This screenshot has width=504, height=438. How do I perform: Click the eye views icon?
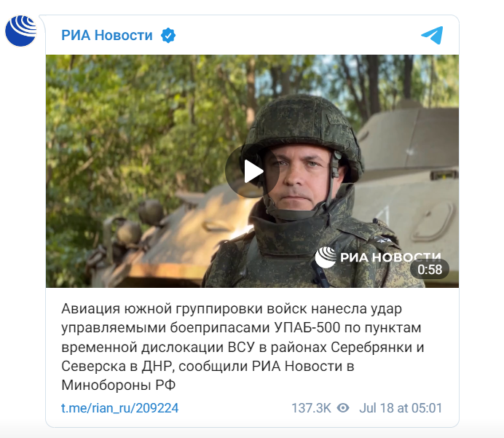343,408
